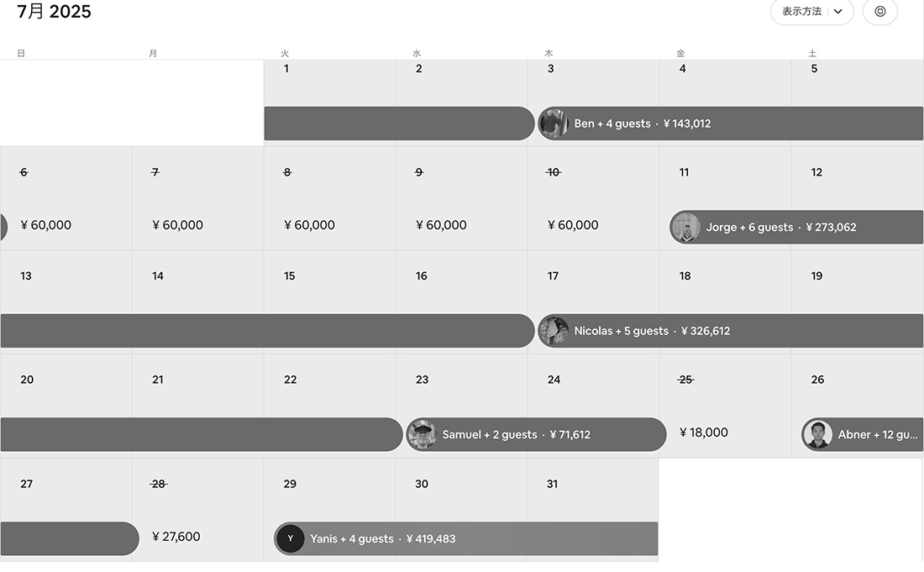The width and height of the screenshot is (924, 572).
Task: Click the 7月 2025 month heading
Action: point(54,11)
